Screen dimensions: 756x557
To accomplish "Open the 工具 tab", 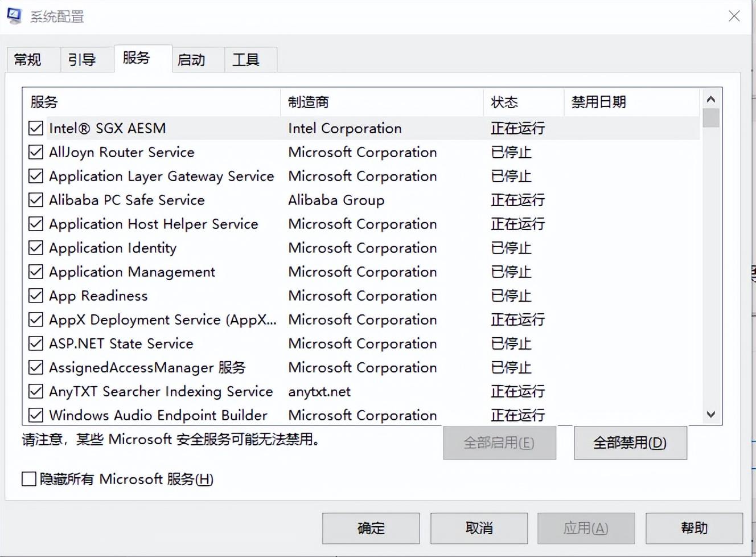I will click(x=246, y=60).
